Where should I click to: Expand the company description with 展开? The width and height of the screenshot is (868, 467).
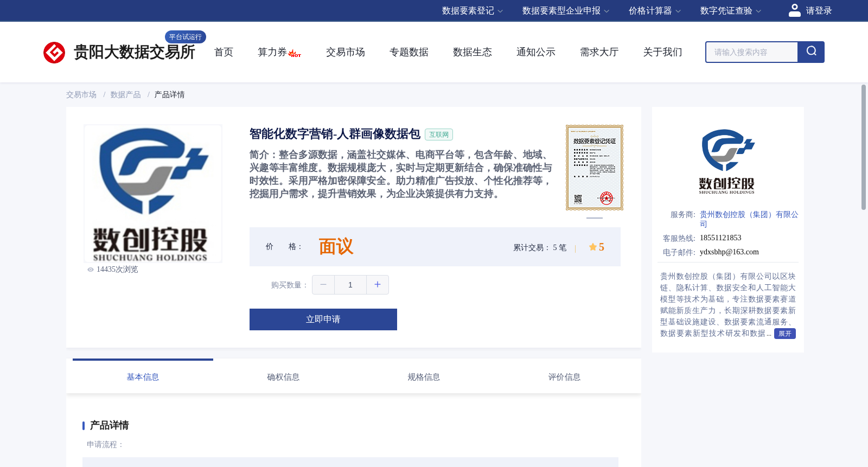784,334
